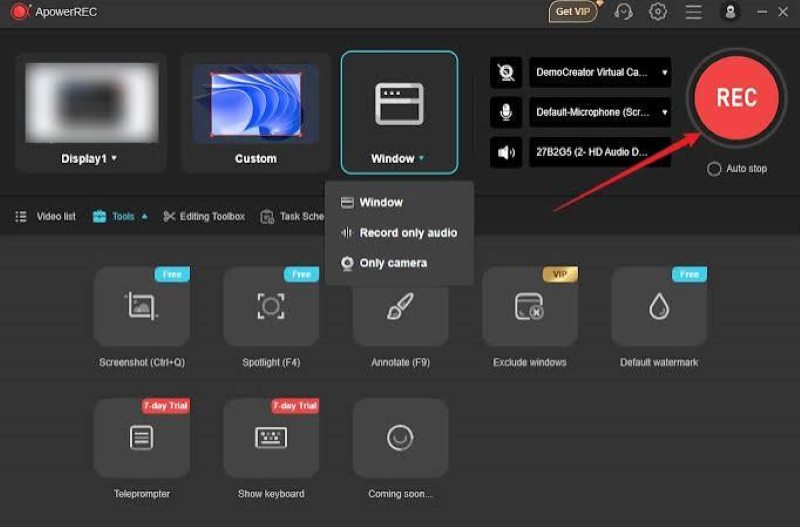Open the Exclude windows tool icon
This screenshot has width=800, height=527.
(530, 306)
